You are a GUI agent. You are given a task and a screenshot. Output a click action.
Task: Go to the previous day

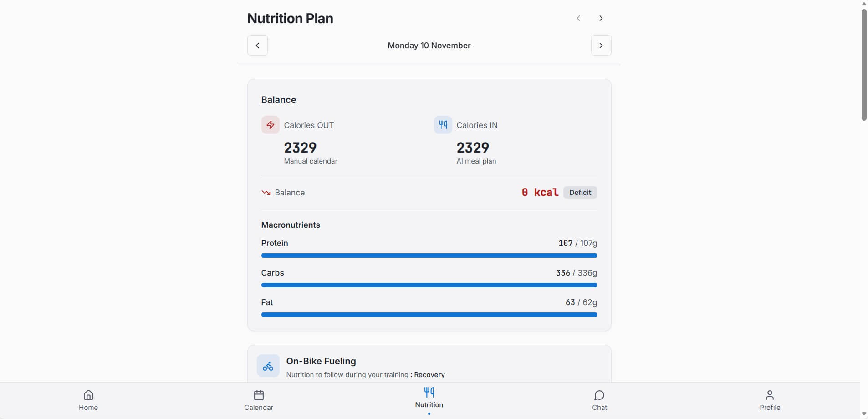[257, 46]
